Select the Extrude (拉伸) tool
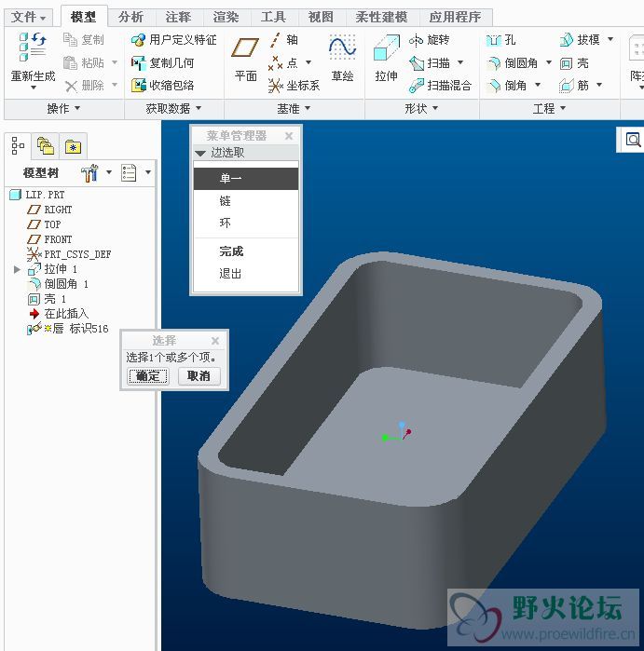Image resolution: width=644 pixels, height=651 pixels. tap(387, 58)
